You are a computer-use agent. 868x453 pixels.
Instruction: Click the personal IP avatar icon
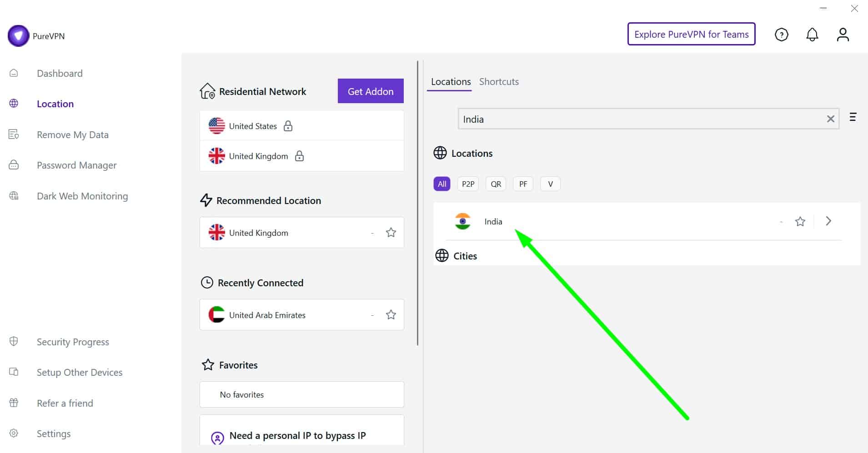[217, 438]
